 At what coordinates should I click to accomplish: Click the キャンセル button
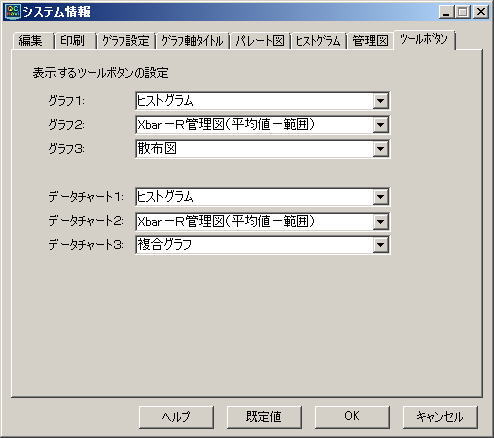coord(440,417)
